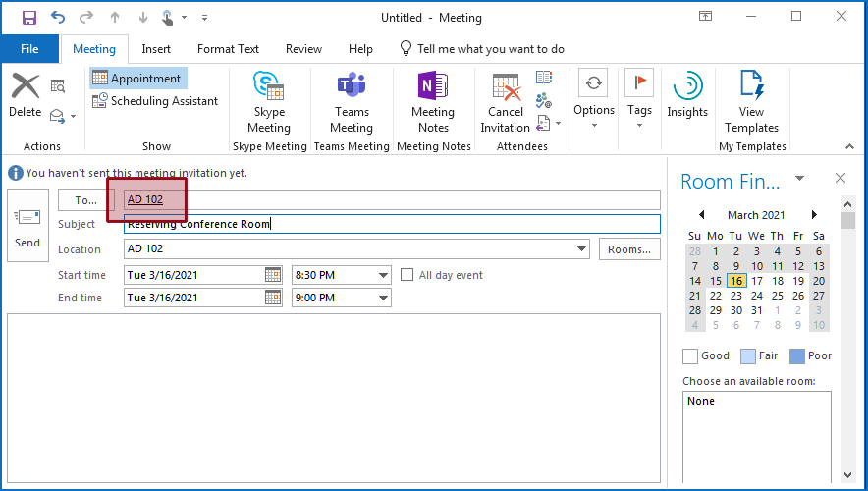Open the Insights ribbon button
The height and width of the screenshot is (491, 868).
(687, 96)
